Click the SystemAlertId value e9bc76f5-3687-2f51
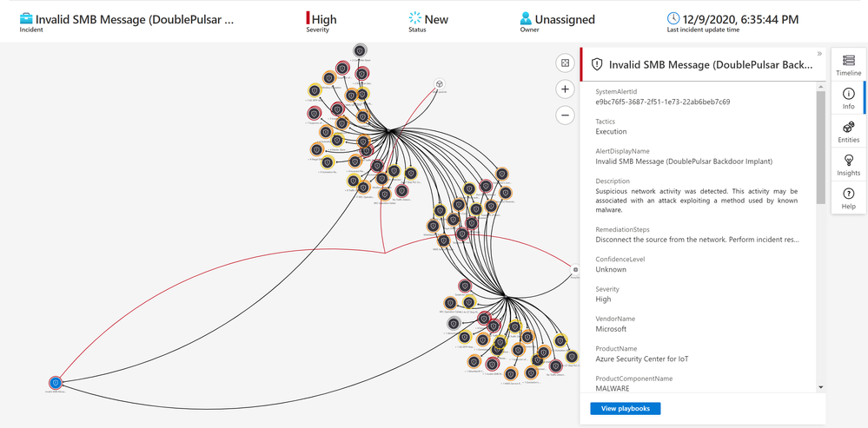 coord(663,102)
